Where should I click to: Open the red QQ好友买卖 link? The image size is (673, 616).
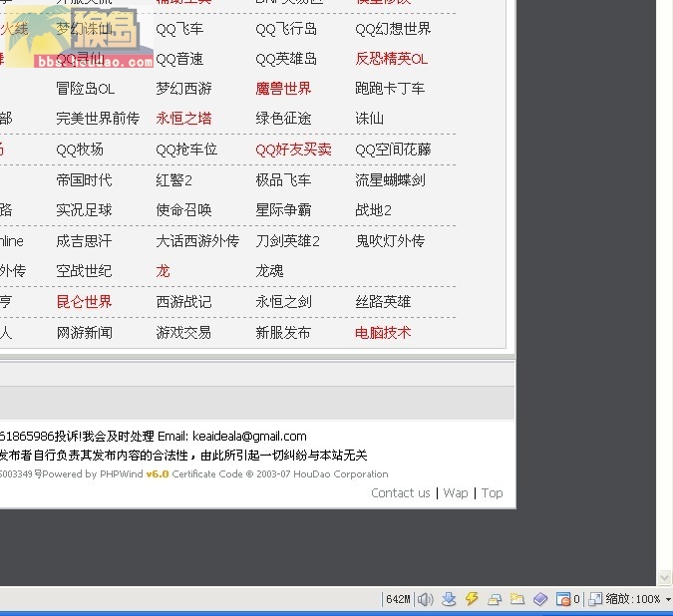coord(293,150)
